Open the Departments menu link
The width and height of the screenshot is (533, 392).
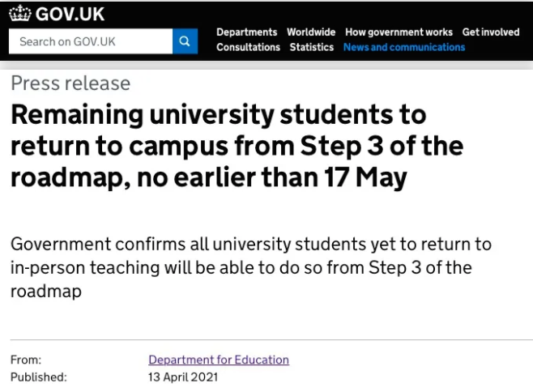[x=247, y=32]
